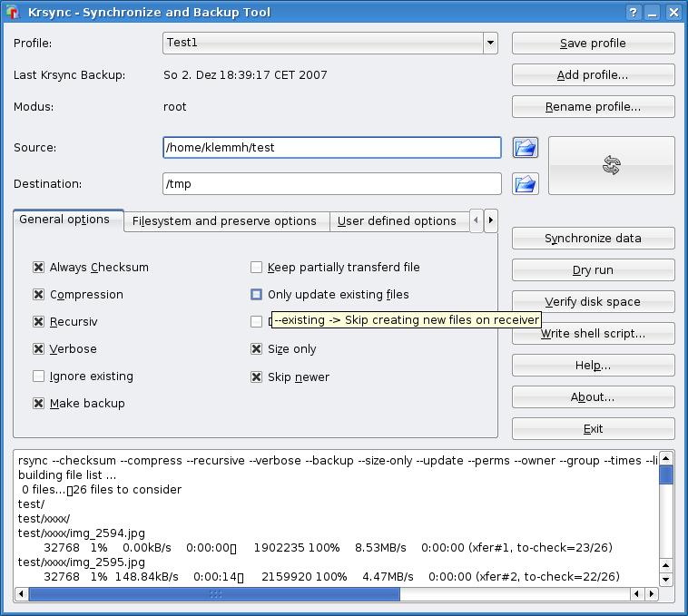The width and height of the screenshot is (688, 616).
Task: Click Verify disk space button
Action: click(594, 301)
